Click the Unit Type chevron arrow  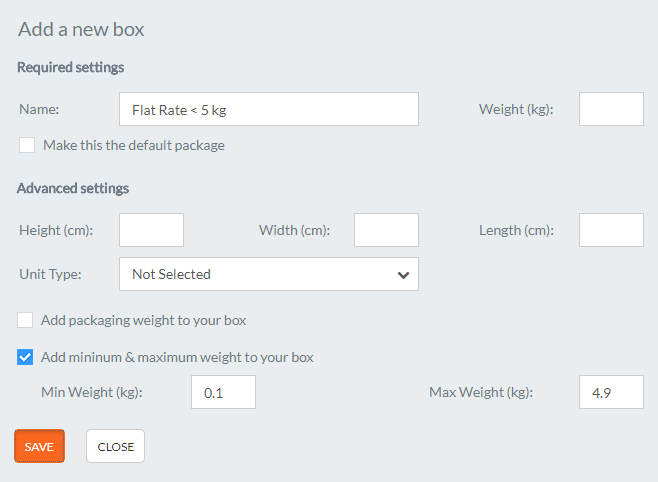pyautogui.click(x=403, y=275)
